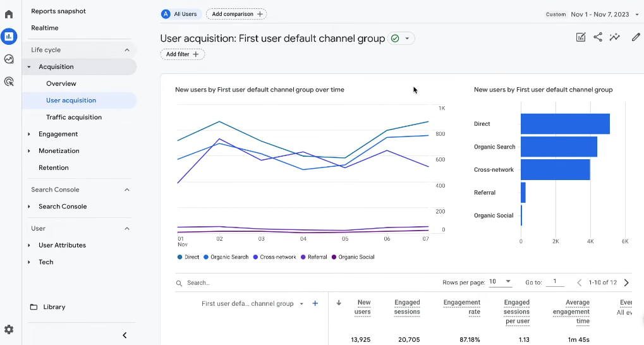The height and width of the screenshot is (345, 644).
Task: Click the plus icon to add dimension
Action: (315, 303)
